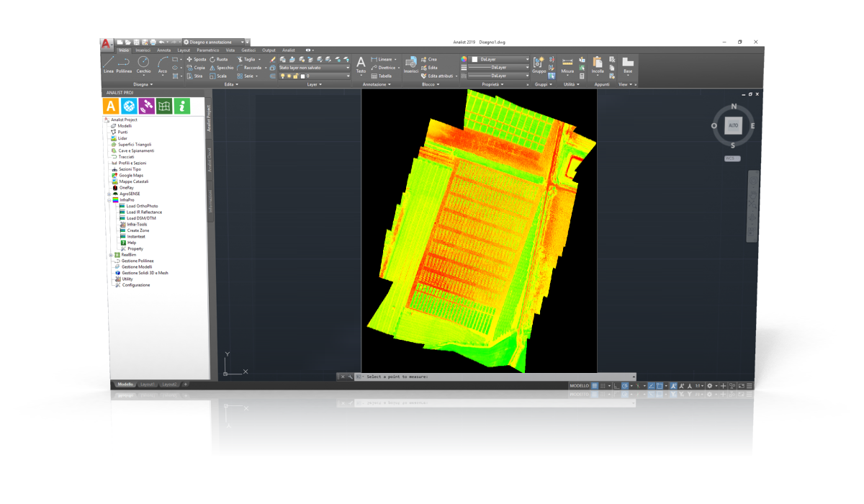Expand the RealBim tree node
The width and height of the screenshot is (864, 504).
(111, 254)
